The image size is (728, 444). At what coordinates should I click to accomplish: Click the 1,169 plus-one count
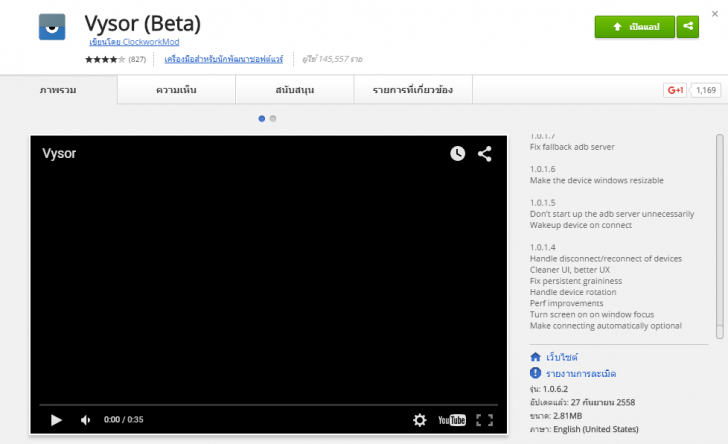point(706,90)
